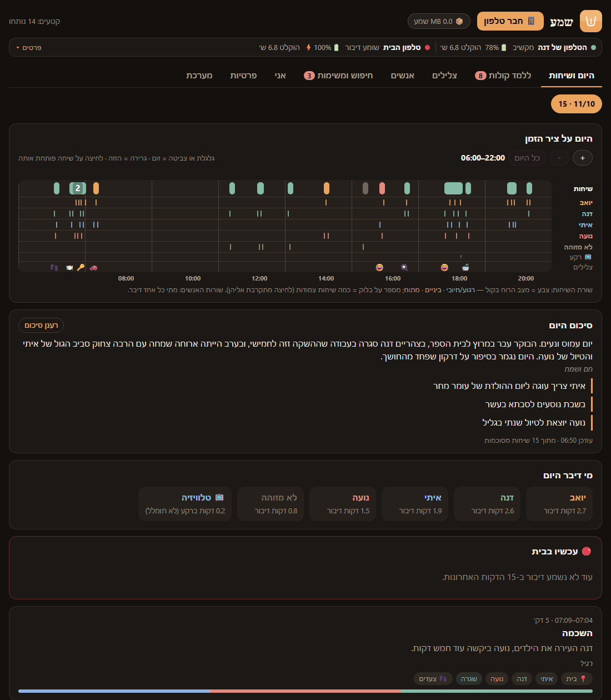Click the laughing emoji just before 16:00
611x700 pixels.
pyautogui.click(x=379, y=267)
